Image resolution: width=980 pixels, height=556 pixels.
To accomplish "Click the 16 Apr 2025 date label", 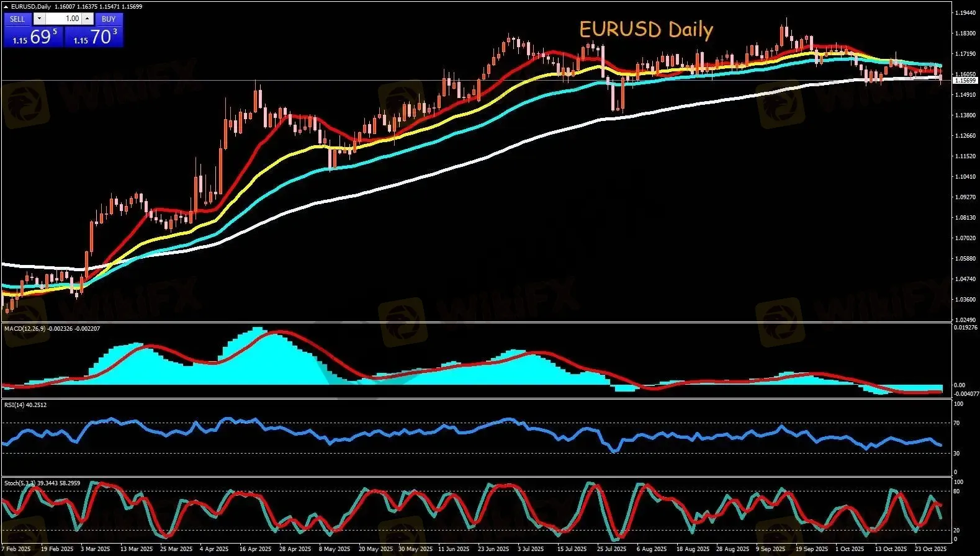I will click(255, 549).
